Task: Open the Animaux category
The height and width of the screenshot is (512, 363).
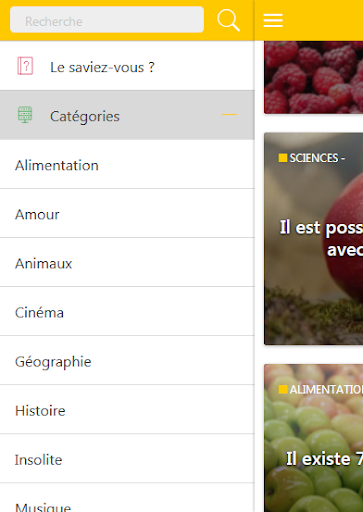Action: point(127,262)
